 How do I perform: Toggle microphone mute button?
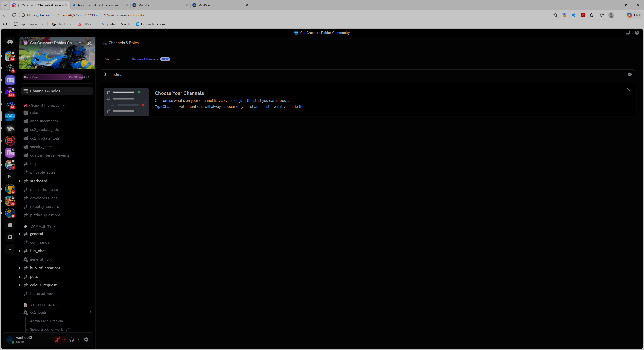pyautogui.click(x=57, y=340)
